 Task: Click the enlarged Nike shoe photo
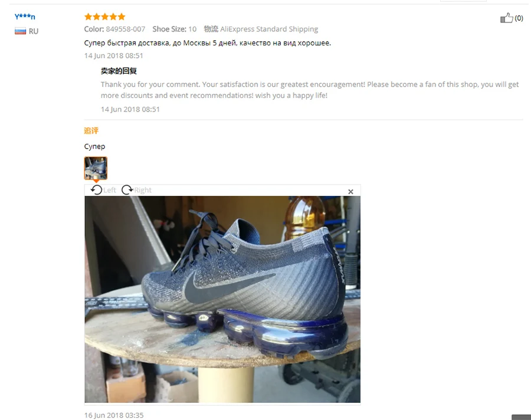222,300
